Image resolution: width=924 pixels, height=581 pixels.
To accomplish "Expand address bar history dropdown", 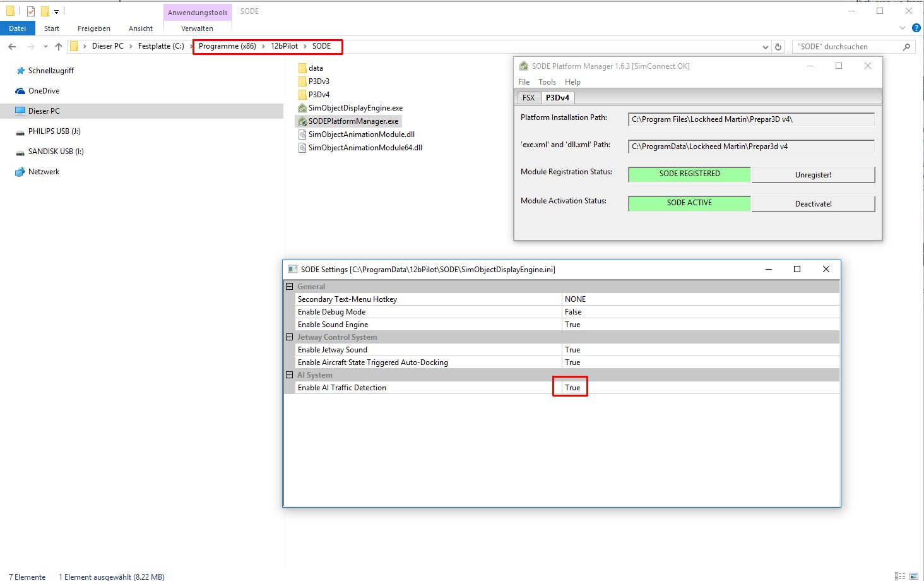I will pyautogui.click(x=765, y=47).
